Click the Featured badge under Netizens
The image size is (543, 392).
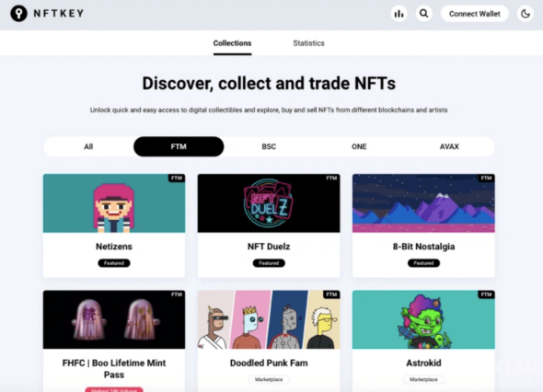[114, 263]
